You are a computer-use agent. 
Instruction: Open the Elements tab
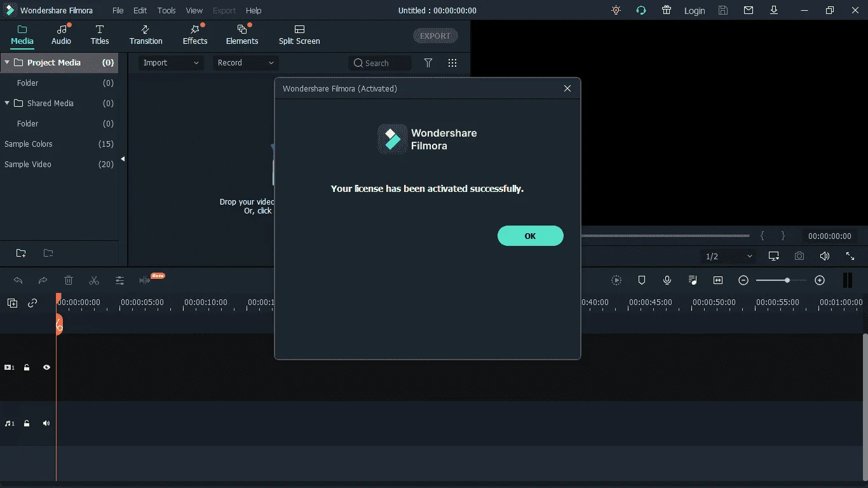click(242, 35)
